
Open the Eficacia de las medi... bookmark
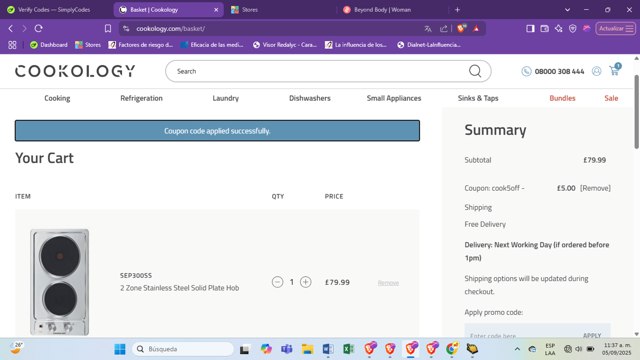pos(212,45)
